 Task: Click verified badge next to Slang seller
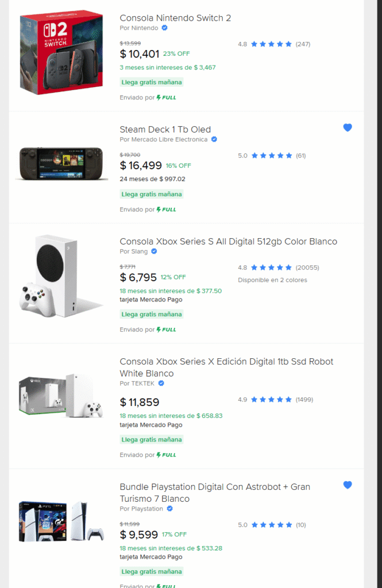click(x=154, y=252)
